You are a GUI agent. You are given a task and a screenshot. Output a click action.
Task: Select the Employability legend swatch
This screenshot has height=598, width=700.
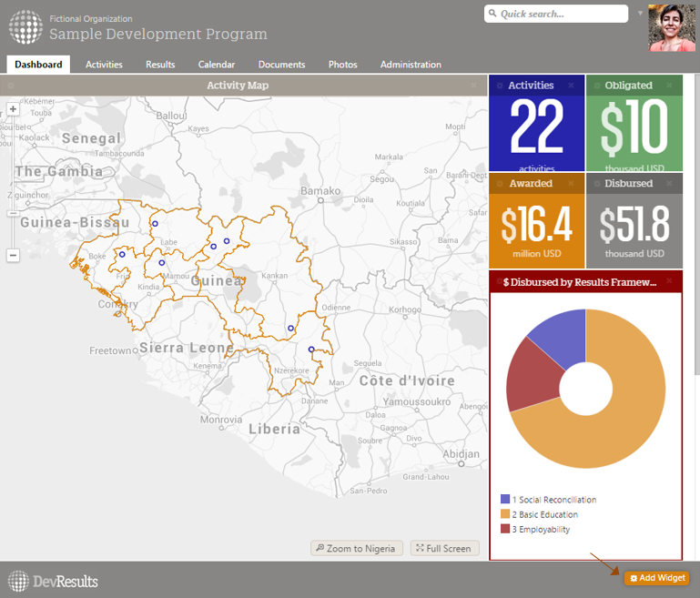(x=505, y=529)
